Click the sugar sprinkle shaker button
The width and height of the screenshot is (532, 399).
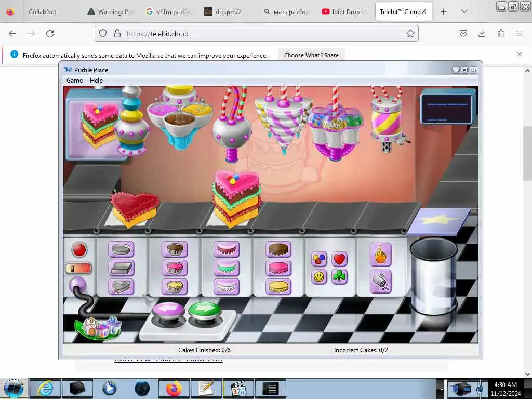[x=381, y=282]
